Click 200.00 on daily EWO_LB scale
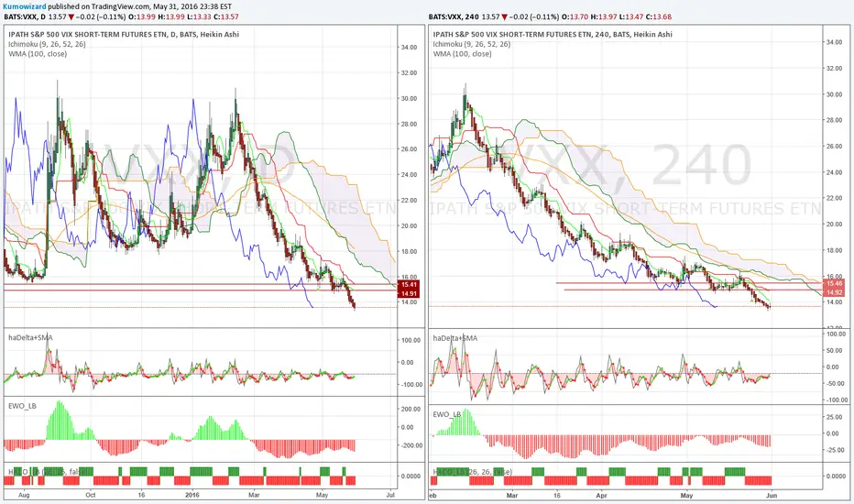Screen dimensions: 854x504 point(411,410)
